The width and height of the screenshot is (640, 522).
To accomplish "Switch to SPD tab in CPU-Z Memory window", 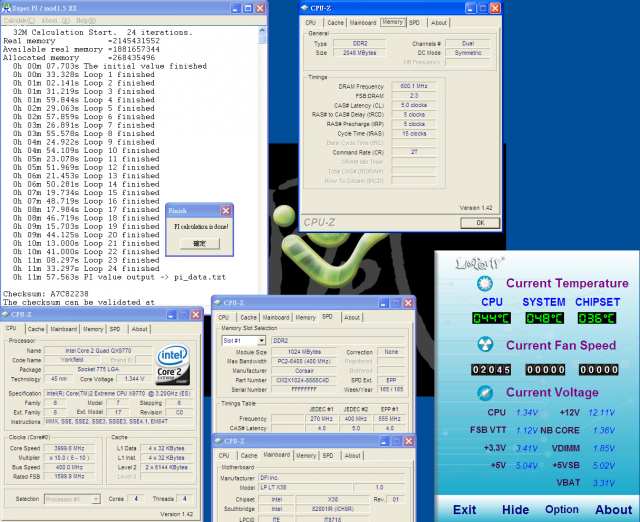I will tap(414, 23).
